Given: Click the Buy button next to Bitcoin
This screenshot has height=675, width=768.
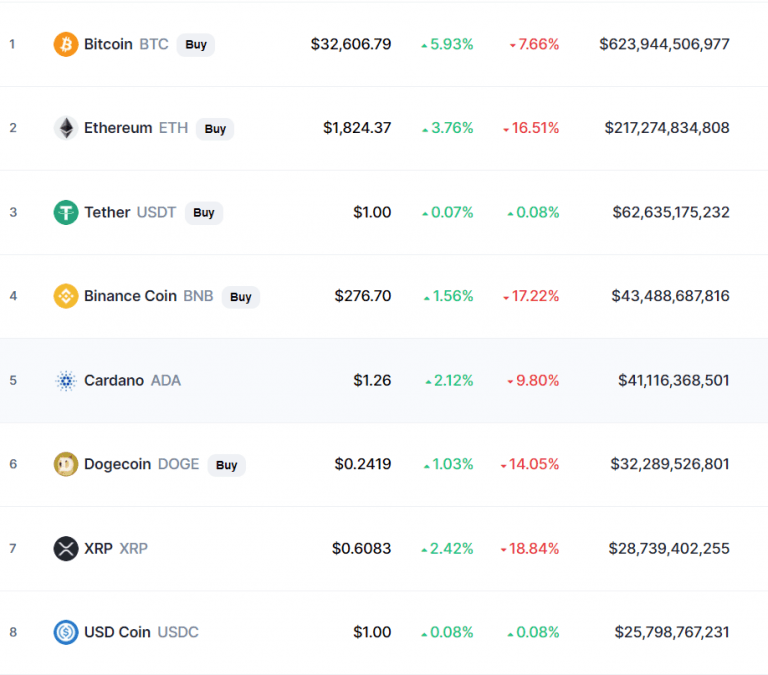Looking at the screenshot, I should pyautogui.click(x=196, y=45).
